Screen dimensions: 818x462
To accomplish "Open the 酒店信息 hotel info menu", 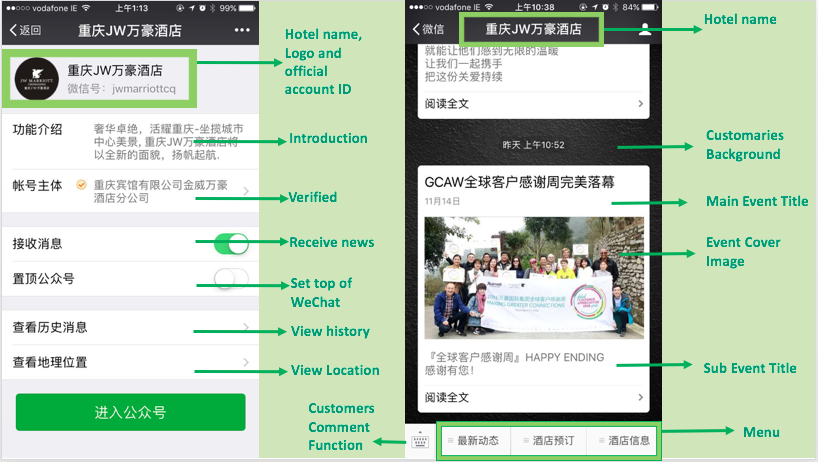I will (x=624, y=440).
